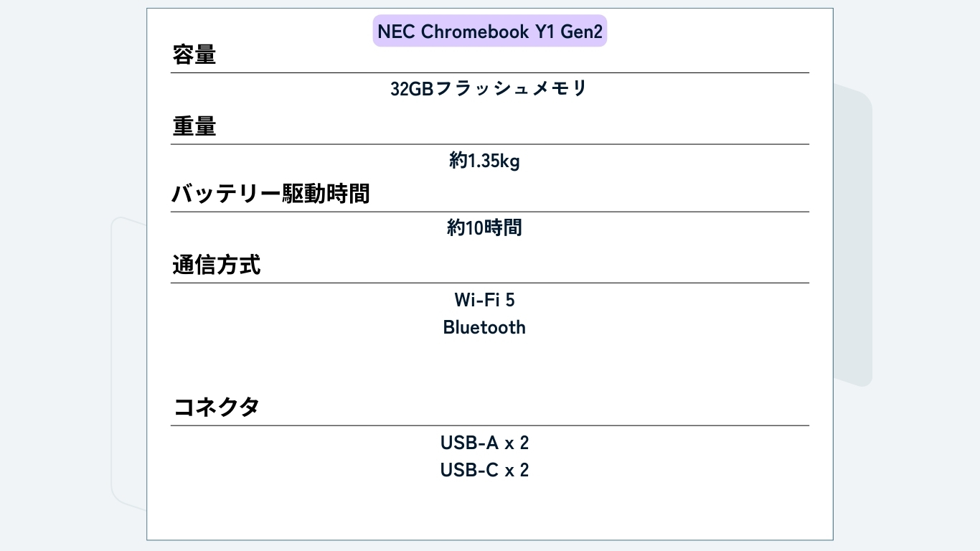Click the divider line under 容量
The image size is (980, 551).
[x=490, y=73]
